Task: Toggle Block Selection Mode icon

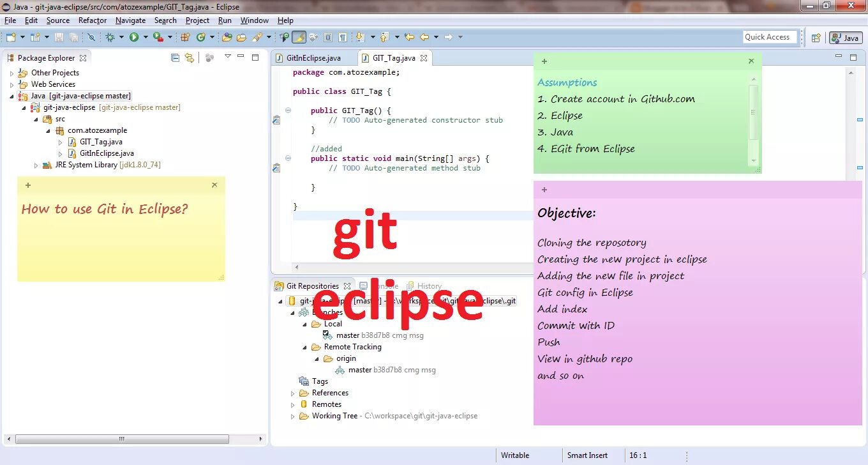Action: click(x=328, y=37)
